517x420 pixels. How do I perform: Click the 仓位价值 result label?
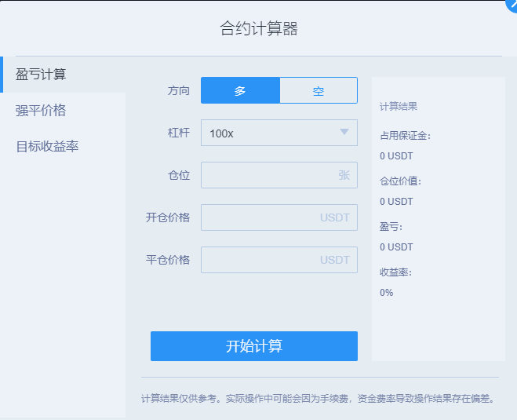(400, 181)
